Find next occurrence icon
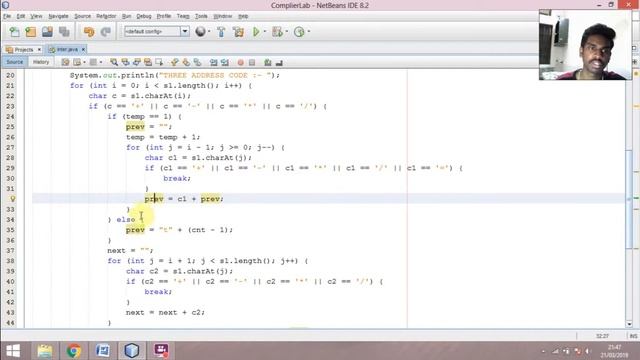Screen dimensions: 640x360 [137, 62]
